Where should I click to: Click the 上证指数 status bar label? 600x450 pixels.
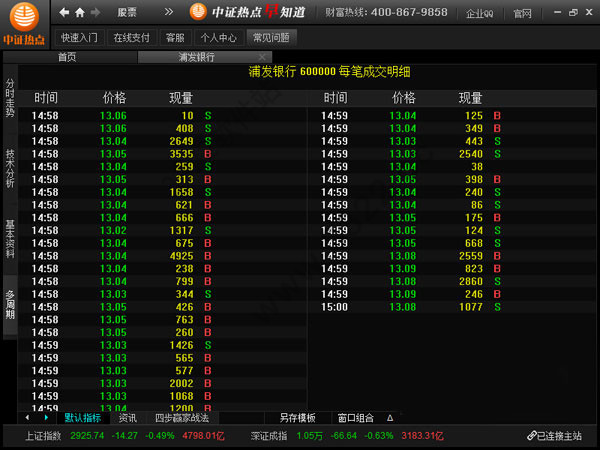tap(43, 436)
